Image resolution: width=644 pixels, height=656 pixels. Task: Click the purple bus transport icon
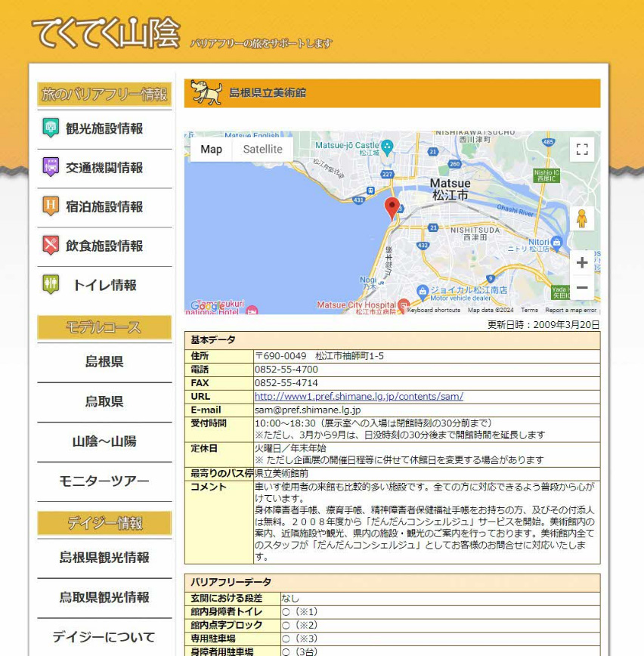[x=51, y=167]
